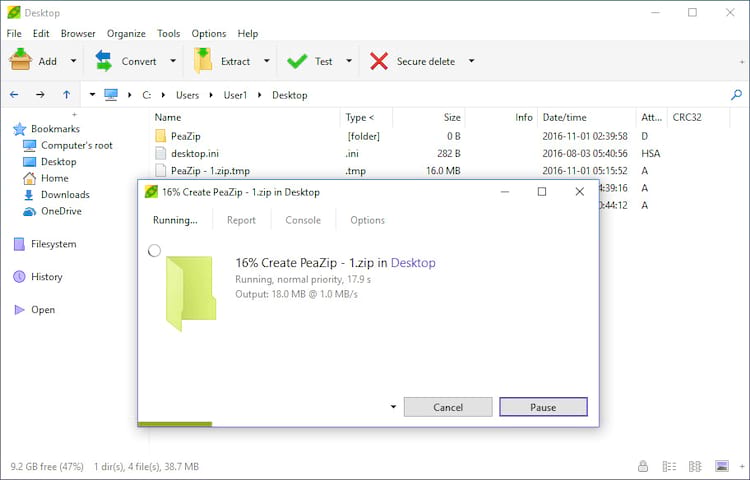Expand the breadcrumb arrow after Users
Image resolution: width=750 pixels, height=480 pixels.
tap(210, 95)
